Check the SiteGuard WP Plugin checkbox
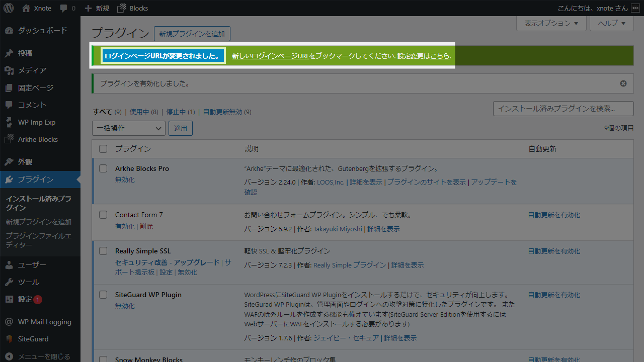Image resolution: width=644 pixels, height=362 pixels. pyautogui.click(x=103, y=295)
